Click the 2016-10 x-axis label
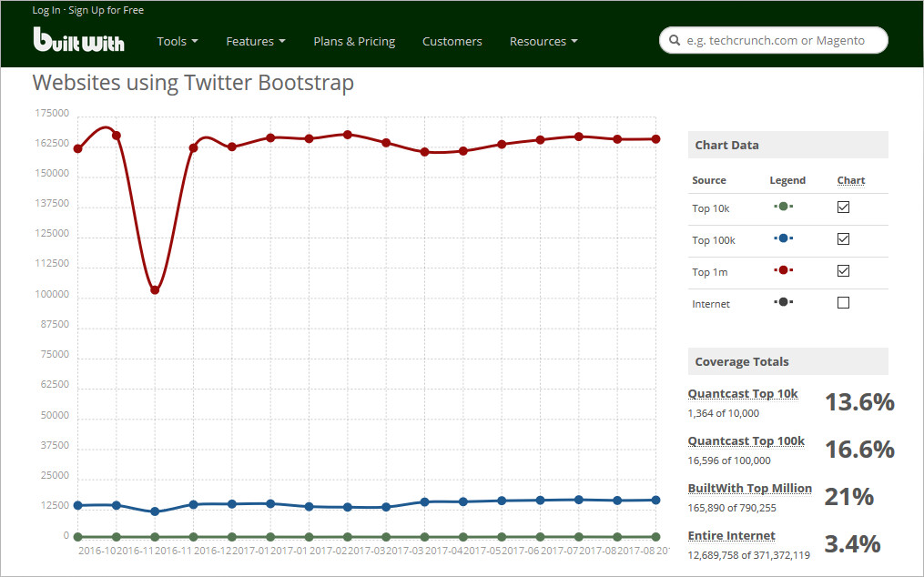 97,551
